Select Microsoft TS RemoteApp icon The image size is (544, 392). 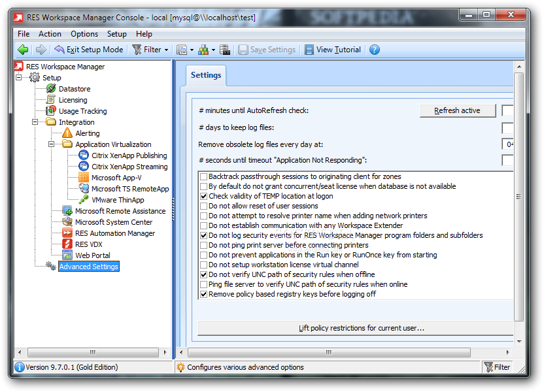point(84,188)
